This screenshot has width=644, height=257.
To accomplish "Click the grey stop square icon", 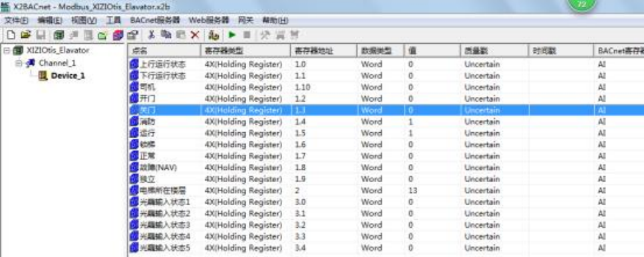I will pyautogui.click(x=247, y=35).
